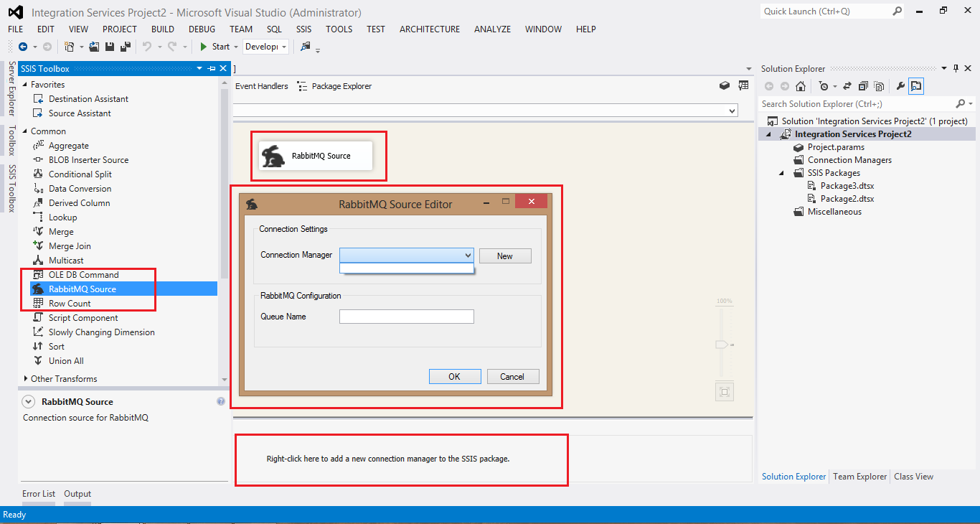Image resolution: width=980 pixels, height=524 pixels.
Task: Open the ARCHITECTURE menu
Action: pos(430,29)
